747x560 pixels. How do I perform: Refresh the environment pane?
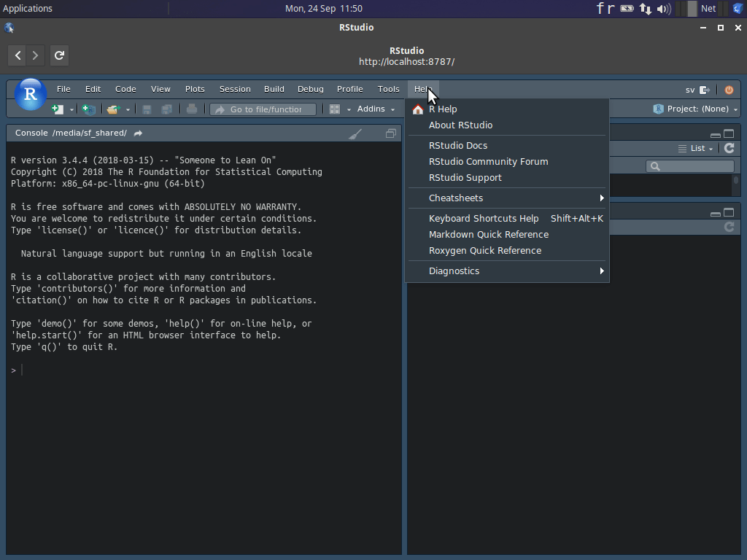(729, 148)
